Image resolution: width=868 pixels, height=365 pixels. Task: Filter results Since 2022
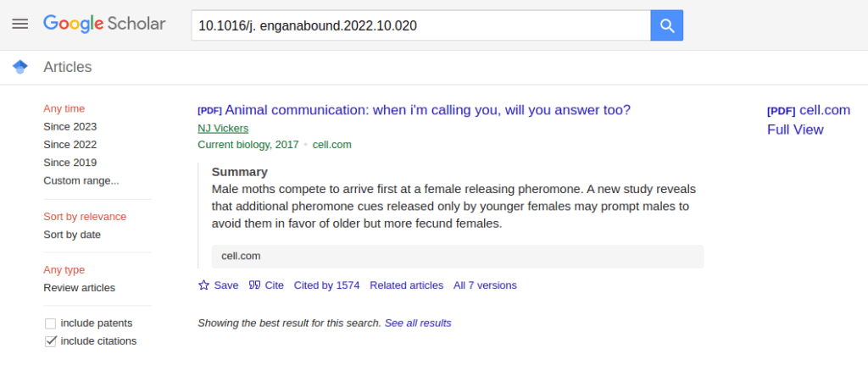[70, 145]
